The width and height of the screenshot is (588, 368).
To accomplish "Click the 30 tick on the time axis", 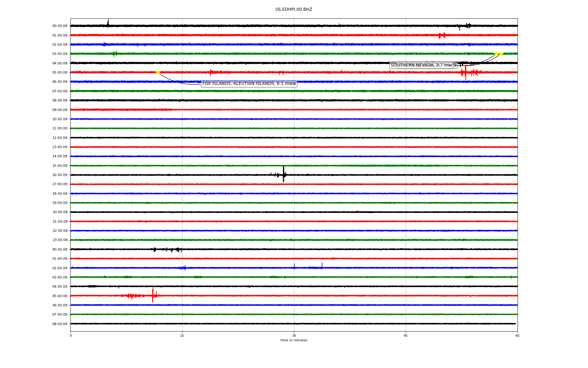I will pos(294,335).
